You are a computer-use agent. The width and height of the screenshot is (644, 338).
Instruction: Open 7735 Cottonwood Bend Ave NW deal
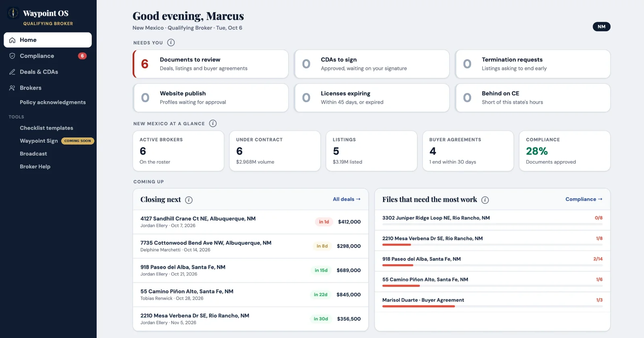[251, 246]
